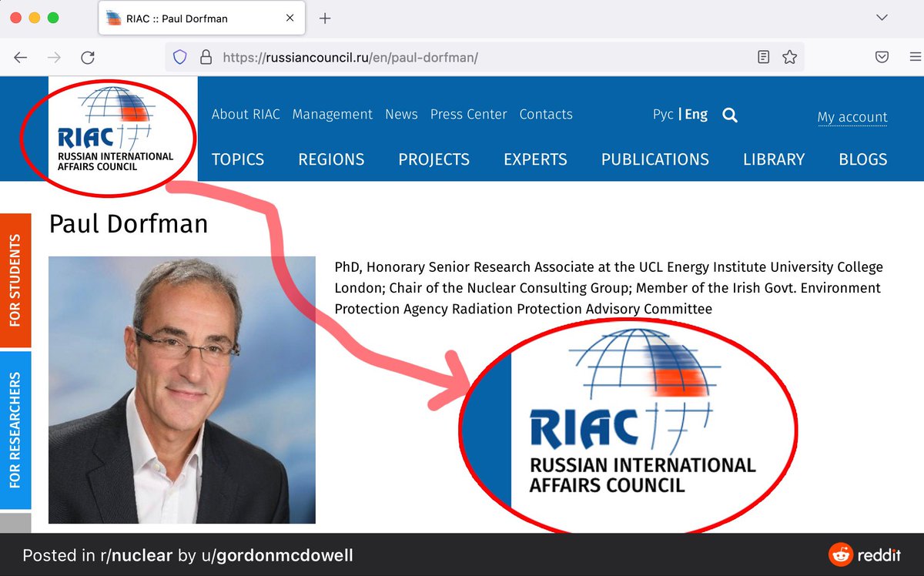Open the Management link
Image resolution: width=924 pixels, height=576 pixels.
coord(333,114)
